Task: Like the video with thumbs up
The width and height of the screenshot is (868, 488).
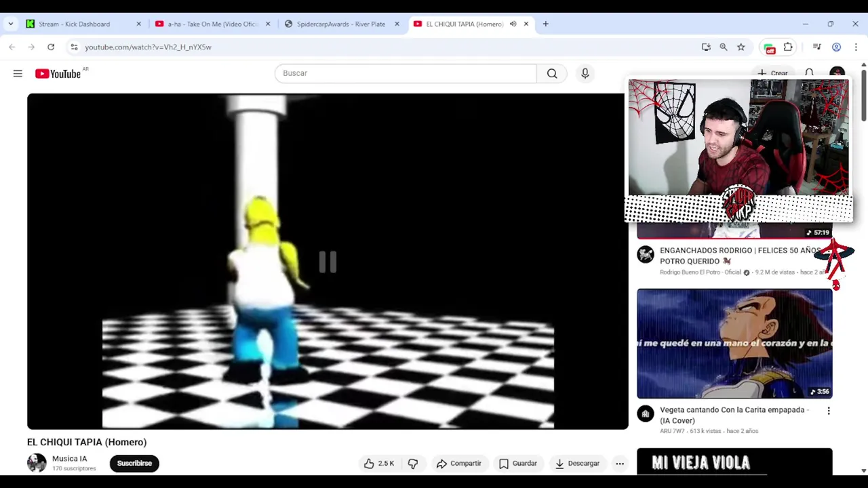Action: tap(378, 464)
